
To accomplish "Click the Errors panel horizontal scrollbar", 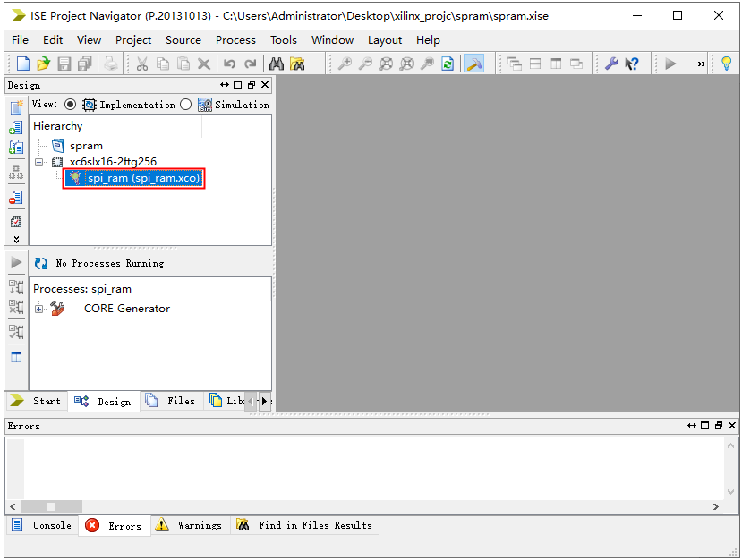I will click(x=358, y=506).
